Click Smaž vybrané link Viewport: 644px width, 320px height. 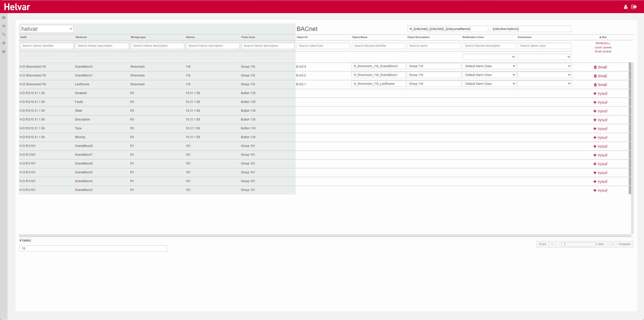[x=603, y=52]
